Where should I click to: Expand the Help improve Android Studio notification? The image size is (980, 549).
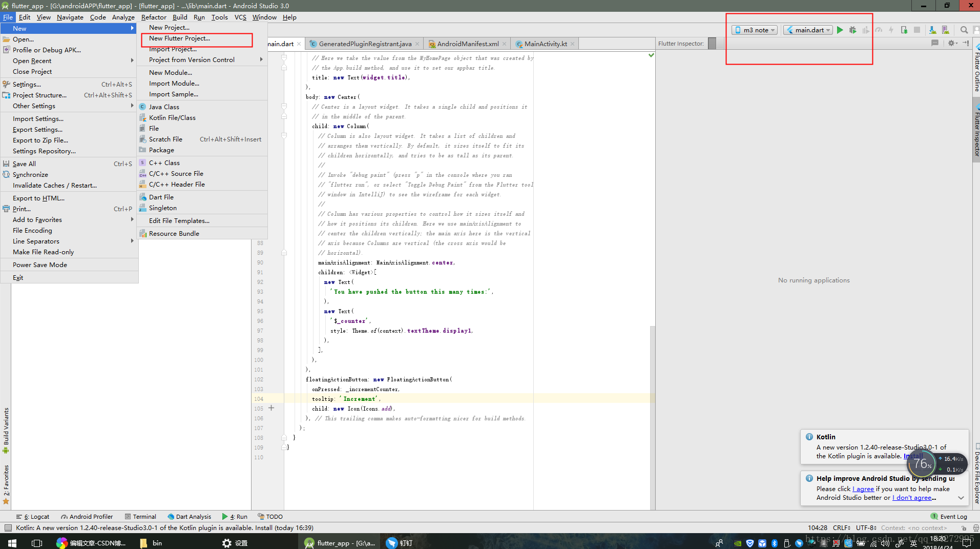click(961, 498)
